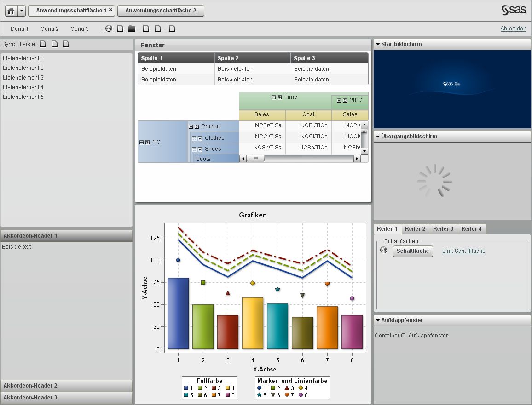Collapse the Shoes group
The width and height of the screenshot is (532, 405).
pos(194,149)
